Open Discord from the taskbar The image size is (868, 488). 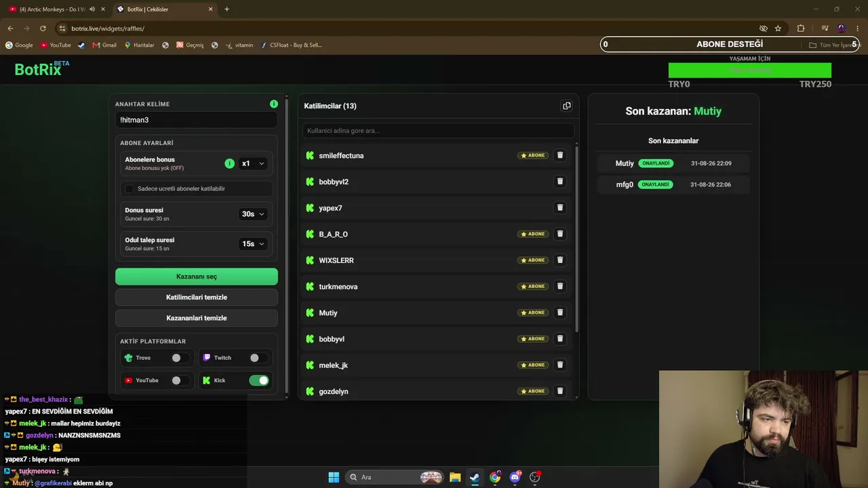click(515, 477)
